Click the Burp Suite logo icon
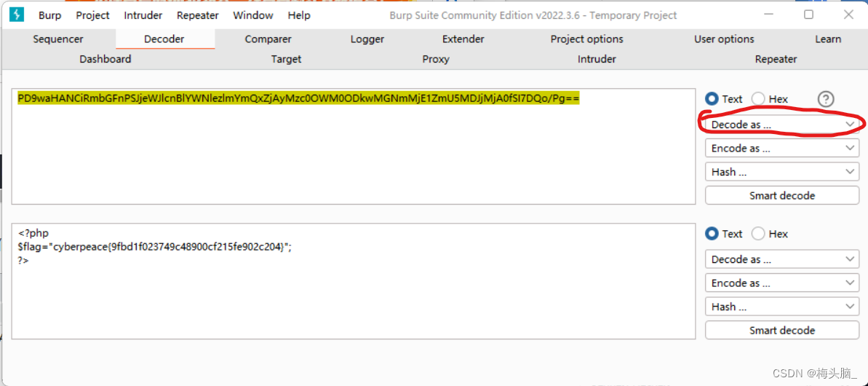Viewport: 868px width, 386px height. click(17, 15)
